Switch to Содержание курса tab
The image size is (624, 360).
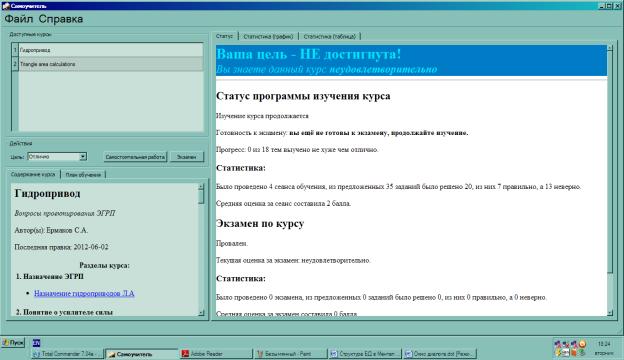[x=33, y=174]
